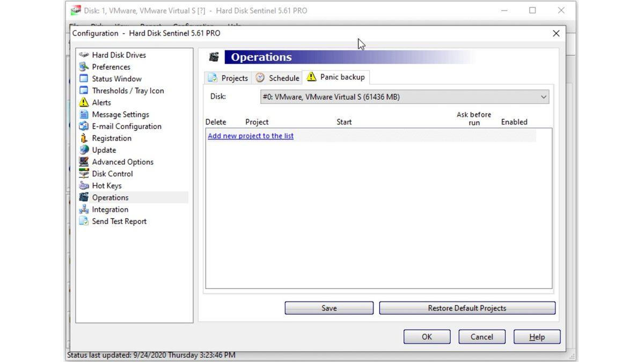Select the Hard Disk Drives sidebar icon
Viewport: 644px width, 362px height.
tap(84, 55)
